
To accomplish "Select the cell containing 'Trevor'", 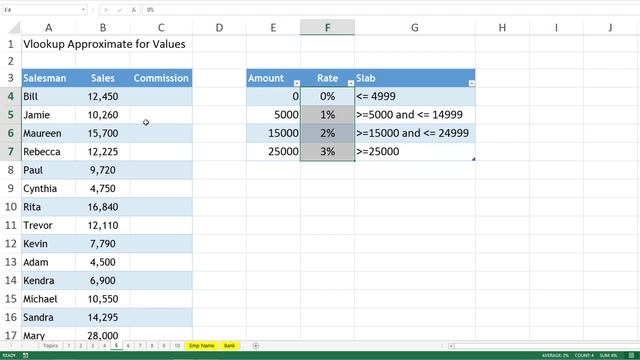I will tap(49, 225).
